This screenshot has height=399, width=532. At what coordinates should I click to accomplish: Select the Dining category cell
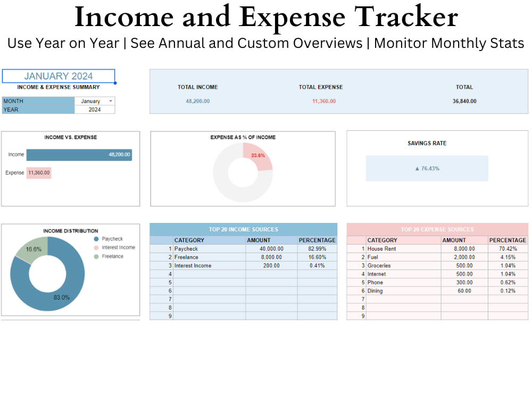(x=403, y=291)
